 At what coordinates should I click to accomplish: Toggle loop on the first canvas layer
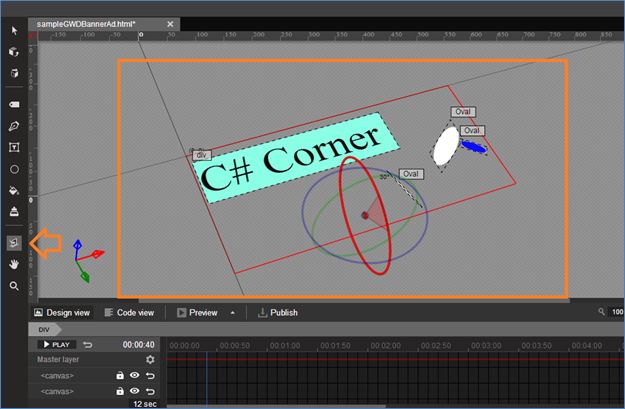[x=150, y=376]
